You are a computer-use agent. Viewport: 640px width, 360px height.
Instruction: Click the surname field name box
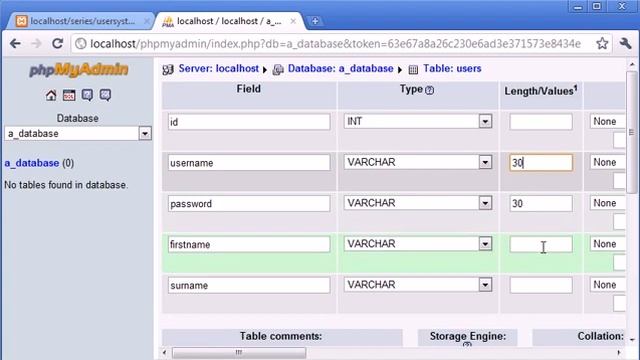pos(249,285)
